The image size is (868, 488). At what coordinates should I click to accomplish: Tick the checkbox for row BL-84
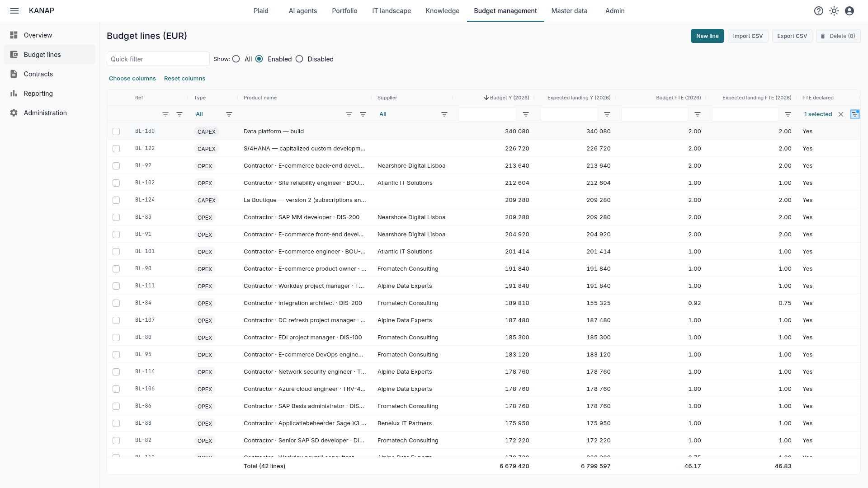(116, 303)
